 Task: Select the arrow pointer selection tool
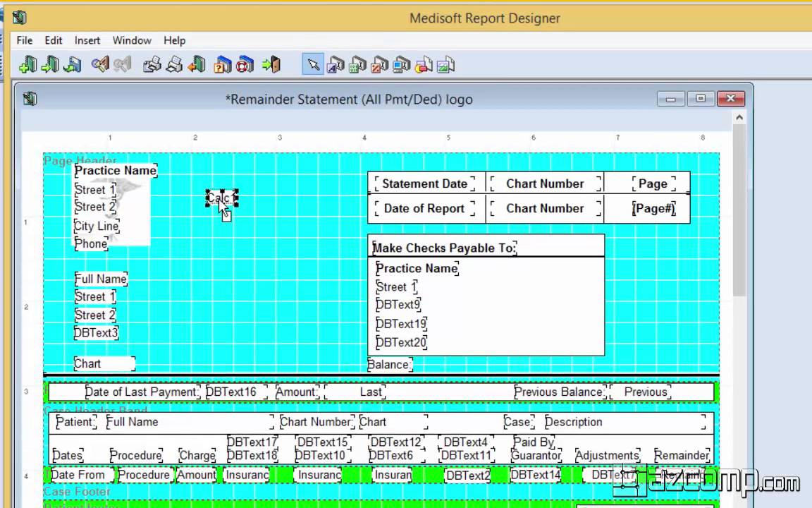click(x=313, y=65)
